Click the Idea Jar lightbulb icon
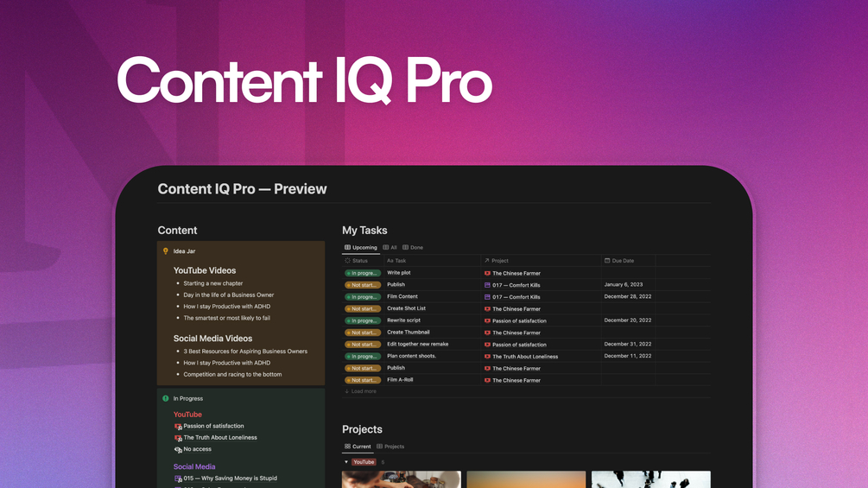Viewport: 868px width, 488px height. (166, 251)
